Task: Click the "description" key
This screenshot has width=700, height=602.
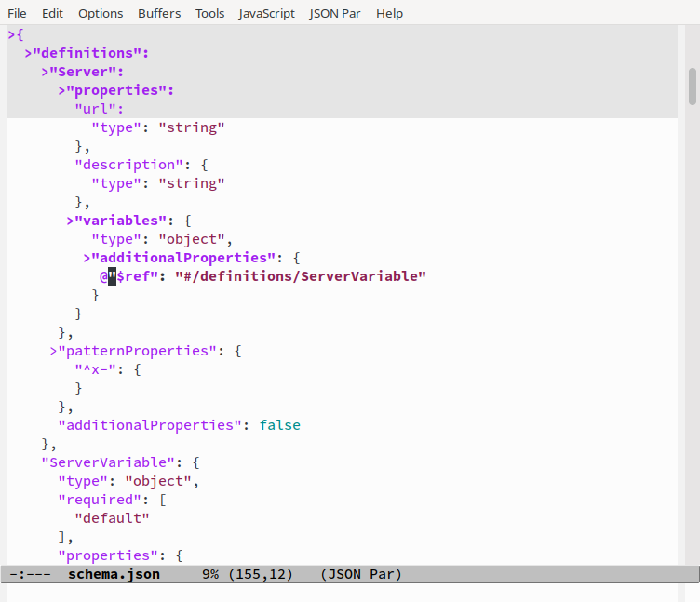Action: pyautogui.click(x=129, y=165)
